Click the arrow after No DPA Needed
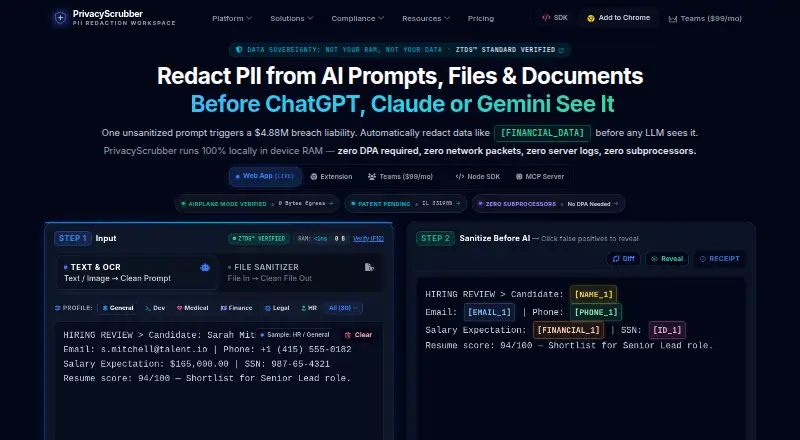 pyautogui.click(x=616, y=204)
